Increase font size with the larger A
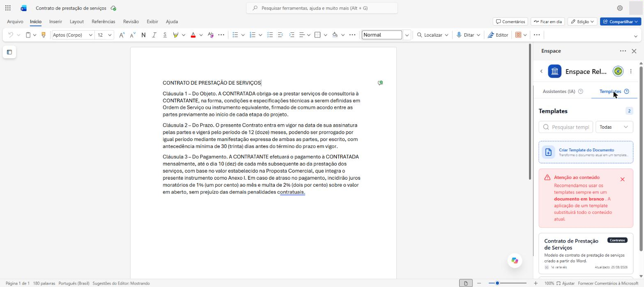644x287 pixels. tap(122, 35)
